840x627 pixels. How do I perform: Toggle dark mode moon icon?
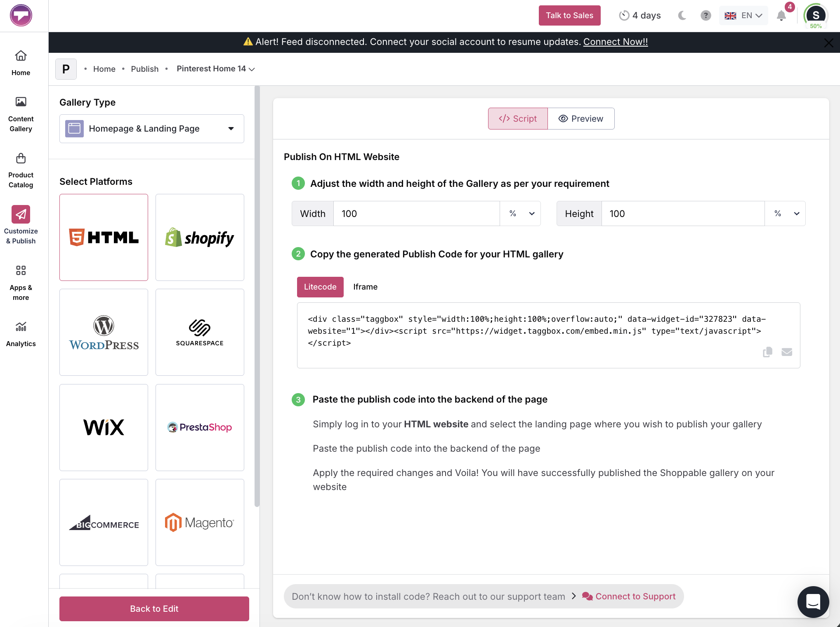click(x=682, y=16)
